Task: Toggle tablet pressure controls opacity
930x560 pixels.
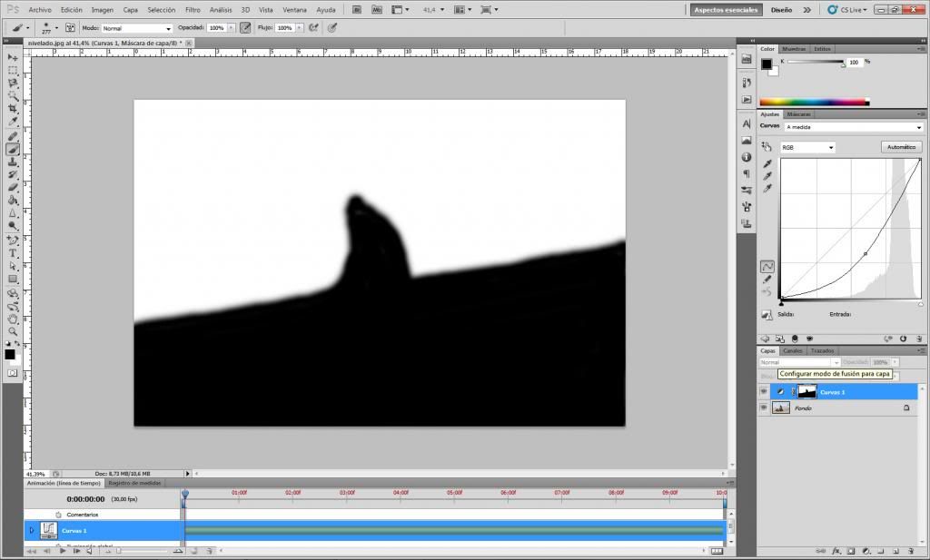Action: pos(245,27)
